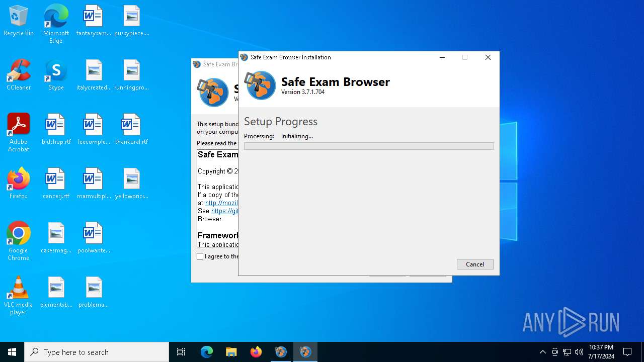Switch to first Safe Exam Browser taskbar item
Screen dimensions: 644x362
[281, 352]
